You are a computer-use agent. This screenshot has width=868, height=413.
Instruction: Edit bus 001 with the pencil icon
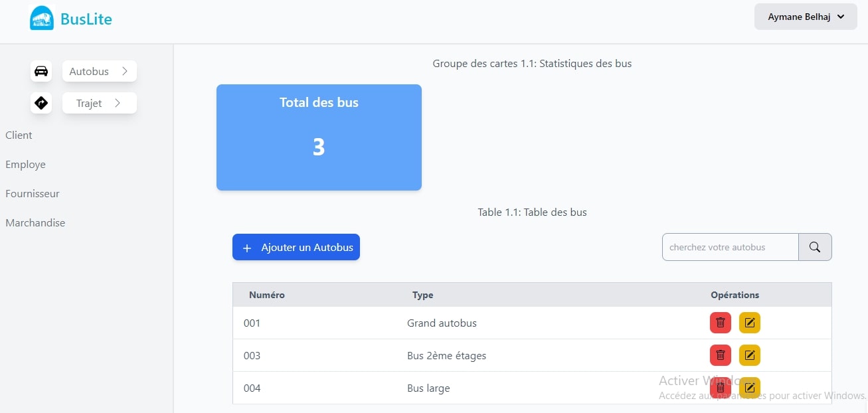pyautogui.click(x=750, y=323)
